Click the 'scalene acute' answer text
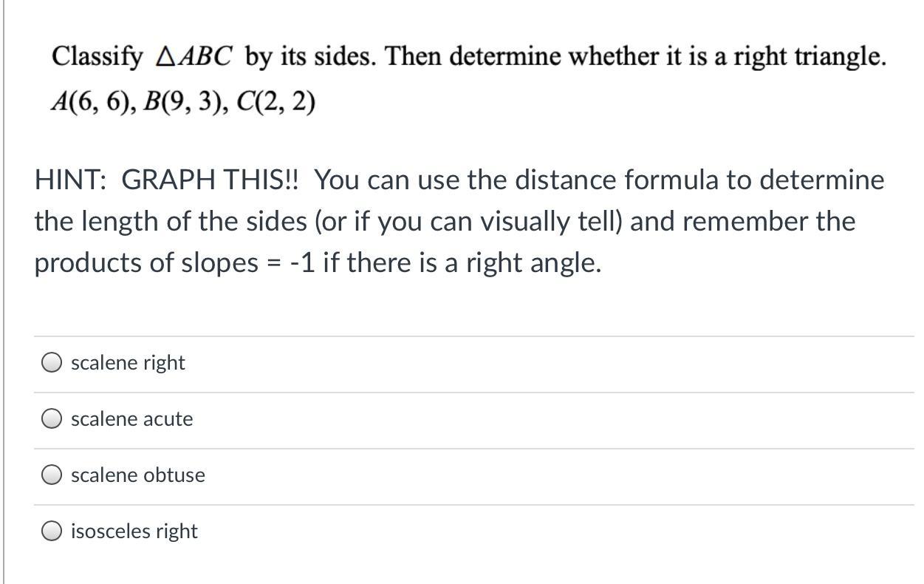Screen dimensions: 924x584 pos(131,419)
